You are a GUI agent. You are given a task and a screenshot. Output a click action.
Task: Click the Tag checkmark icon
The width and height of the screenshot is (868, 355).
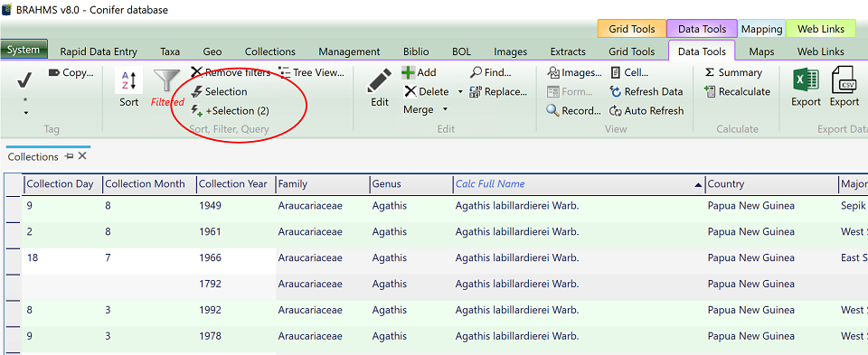(25, 81)
